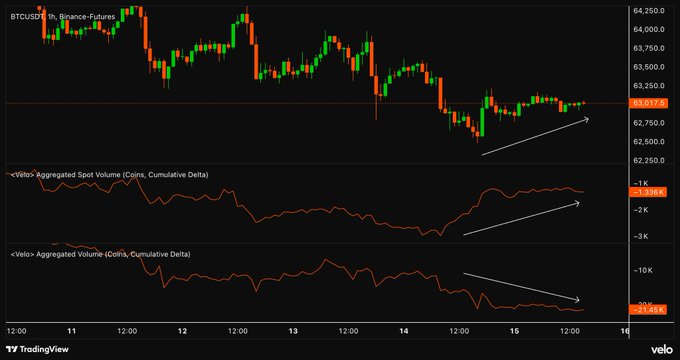Open the TradingView logo link
Image resolution: width=680 pixels, height=360 pixels.
coord(37,349)
